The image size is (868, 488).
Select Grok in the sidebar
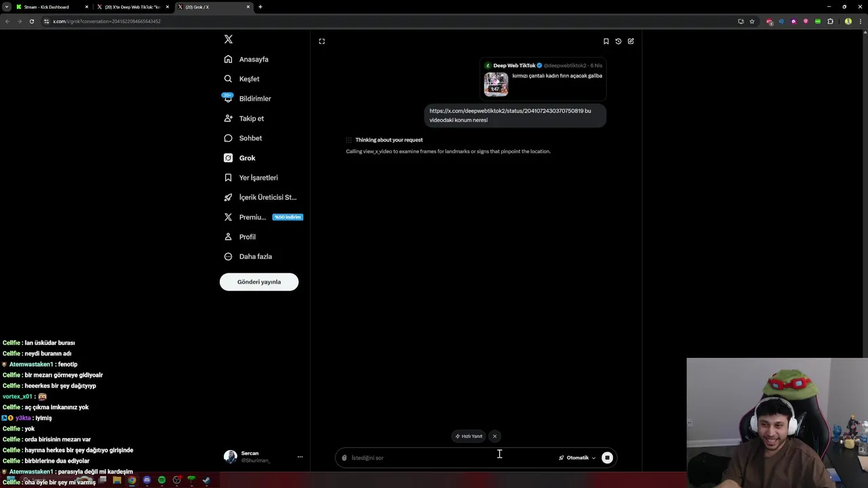coord(239,158)
